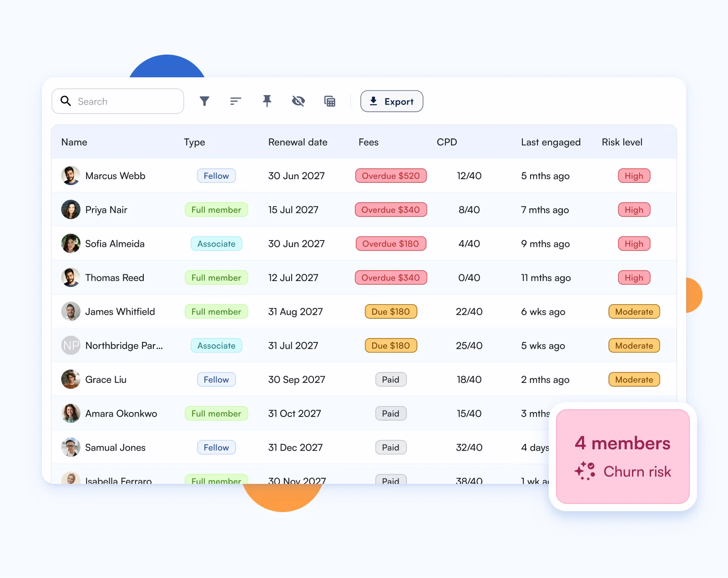This screenshot has height=578, width=728.
Task: Click Paid badge in Samual Jones row
Action: click(x=391, y=447)
